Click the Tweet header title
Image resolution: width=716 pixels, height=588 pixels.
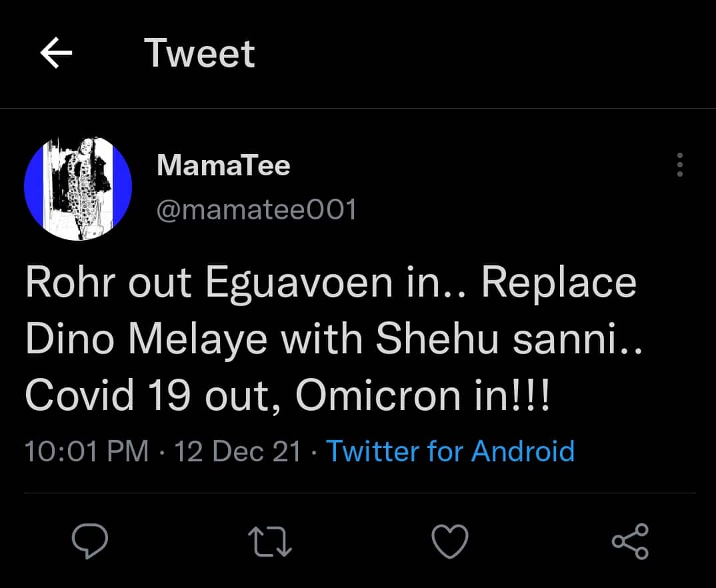point(199,53)
